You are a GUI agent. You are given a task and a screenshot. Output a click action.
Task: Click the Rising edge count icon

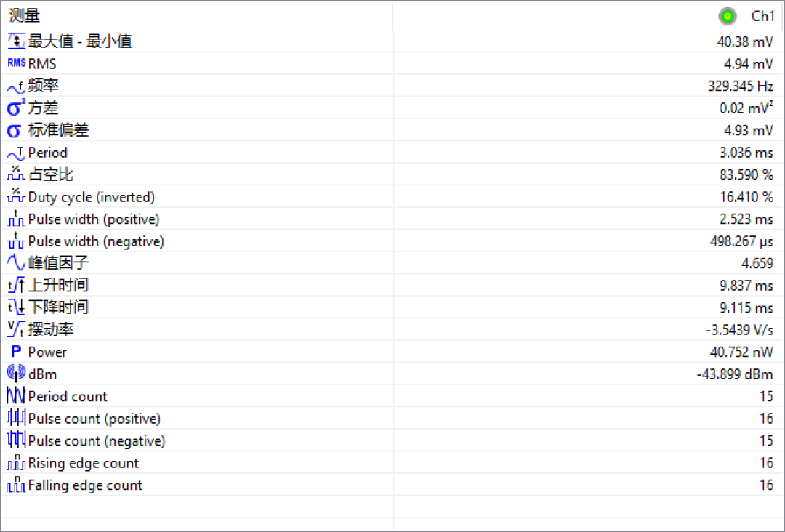pos(16,462)
